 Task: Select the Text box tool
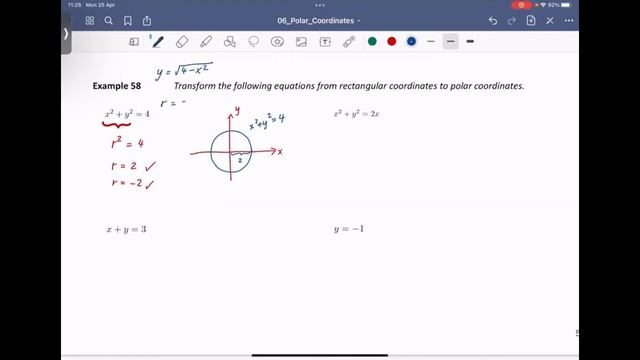(325, 42)
